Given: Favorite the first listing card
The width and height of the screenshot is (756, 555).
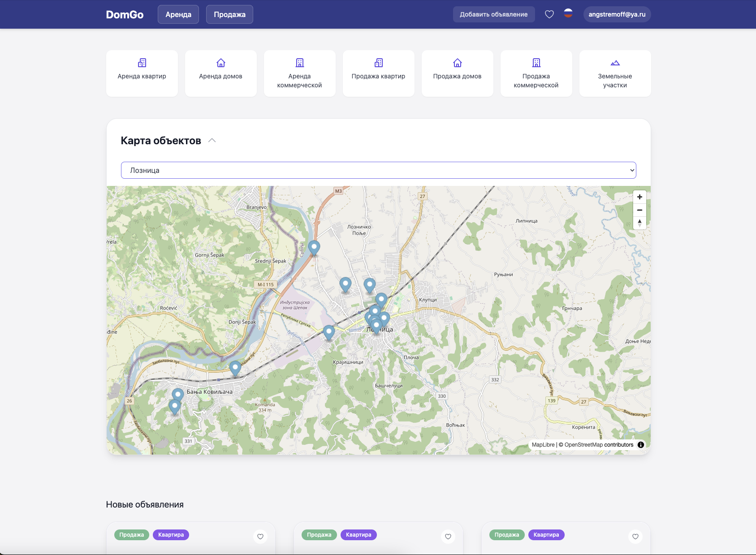Looking at the screenshot, I should (x=260, y=536).
